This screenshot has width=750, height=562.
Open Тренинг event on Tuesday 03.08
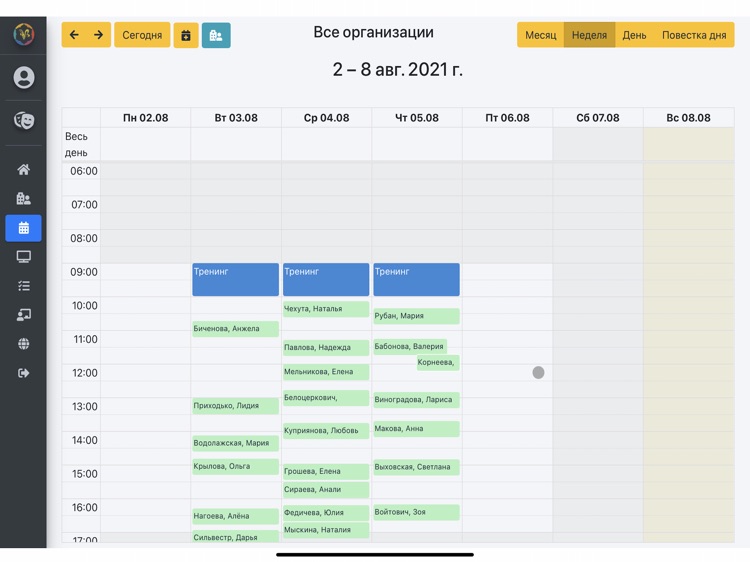point(235,279)
